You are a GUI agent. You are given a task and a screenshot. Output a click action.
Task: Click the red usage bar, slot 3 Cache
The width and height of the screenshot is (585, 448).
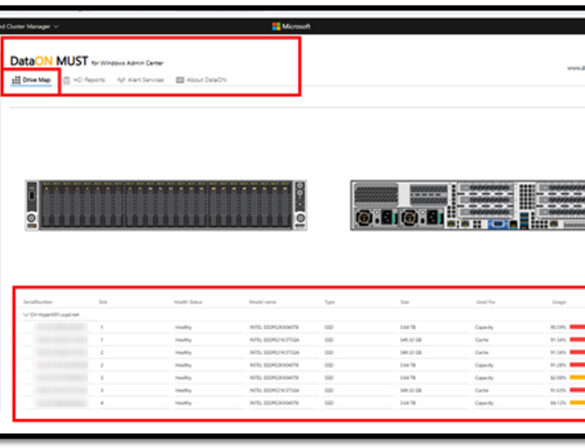point(577,390)
